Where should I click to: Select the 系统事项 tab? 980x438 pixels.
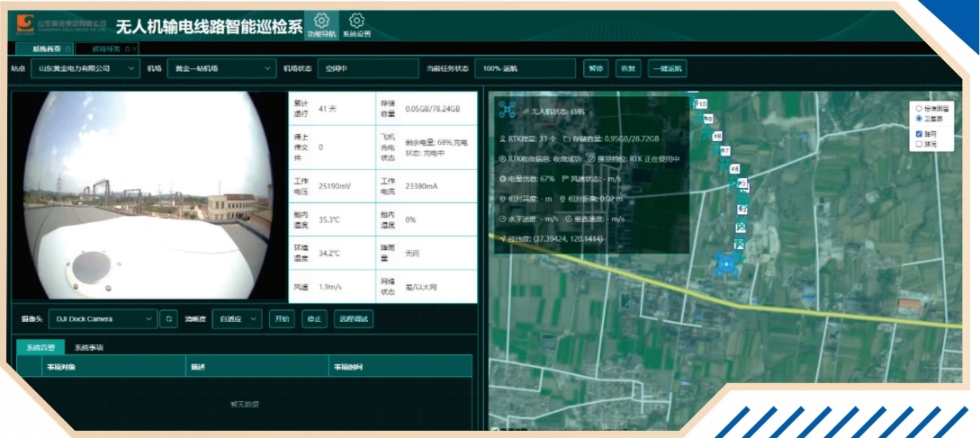click(x=89, y=348)
